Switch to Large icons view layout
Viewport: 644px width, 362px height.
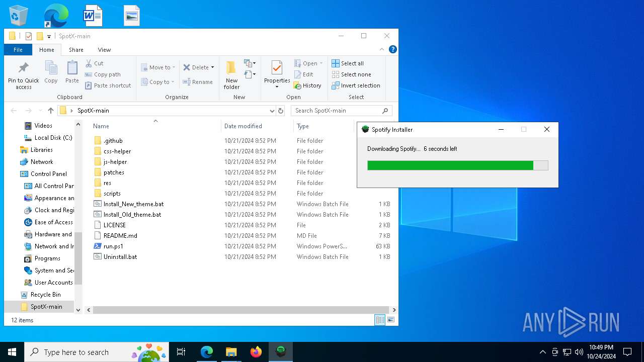(391, 320)
